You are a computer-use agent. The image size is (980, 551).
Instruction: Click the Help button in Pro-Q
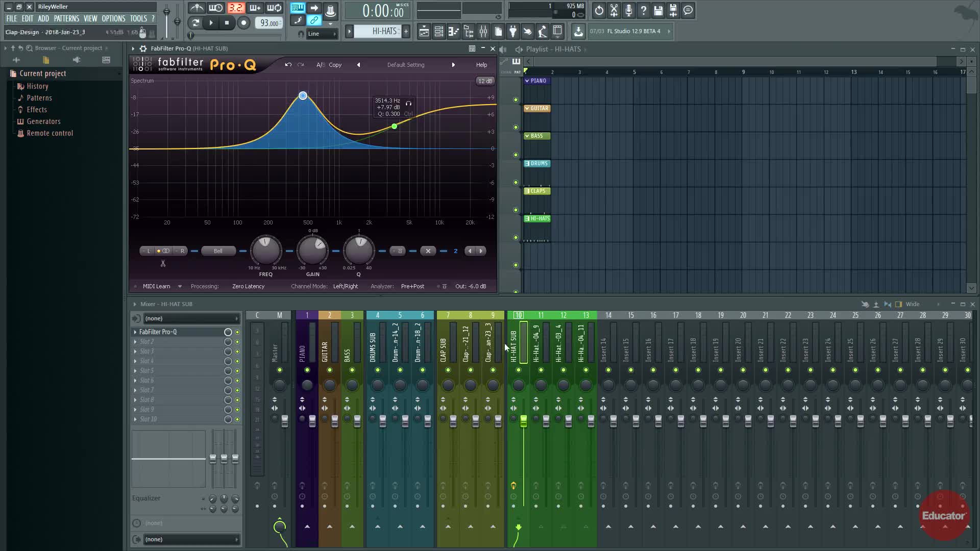tap(481, 65)
